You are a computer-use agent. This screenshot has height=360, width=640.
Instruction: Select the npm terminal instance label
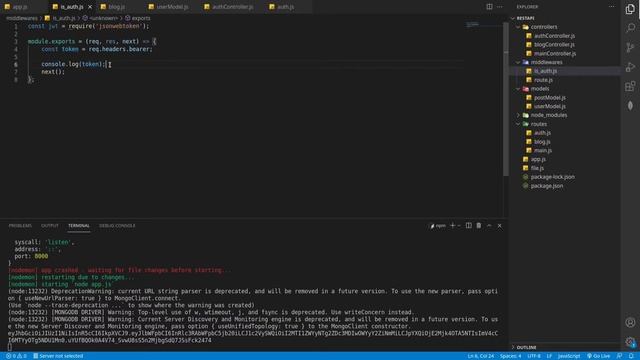[x=438, y=226]
